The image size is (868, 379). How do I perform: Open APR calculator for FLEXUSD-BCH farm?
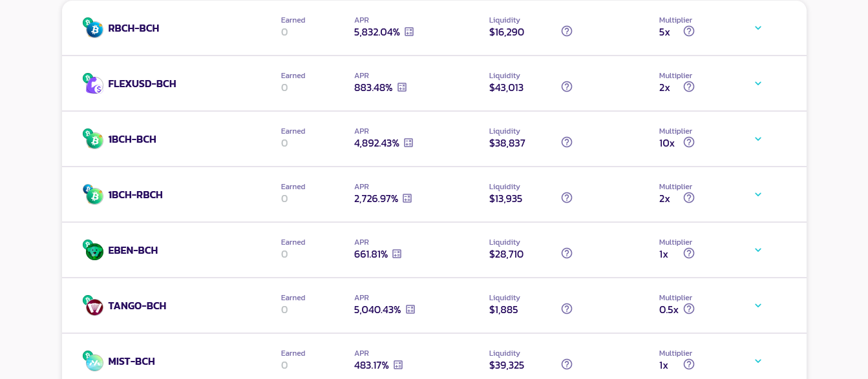click(402, 87)
